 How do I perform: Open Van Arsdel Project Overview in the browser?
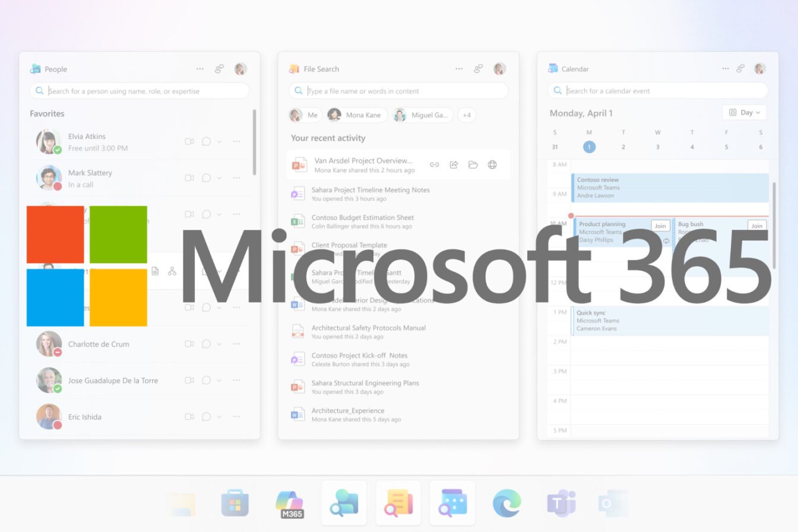[x=492, y=164]
